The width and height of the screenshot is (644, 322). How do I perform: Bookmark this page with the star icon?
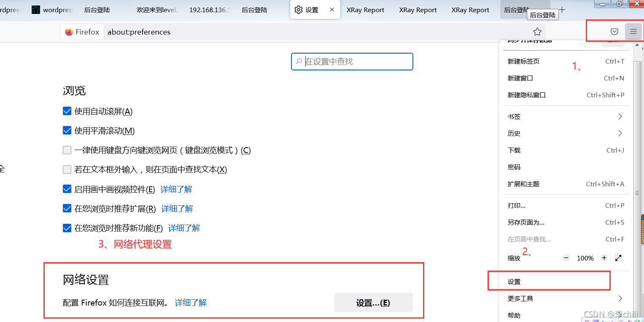click(x=537, y=32)
